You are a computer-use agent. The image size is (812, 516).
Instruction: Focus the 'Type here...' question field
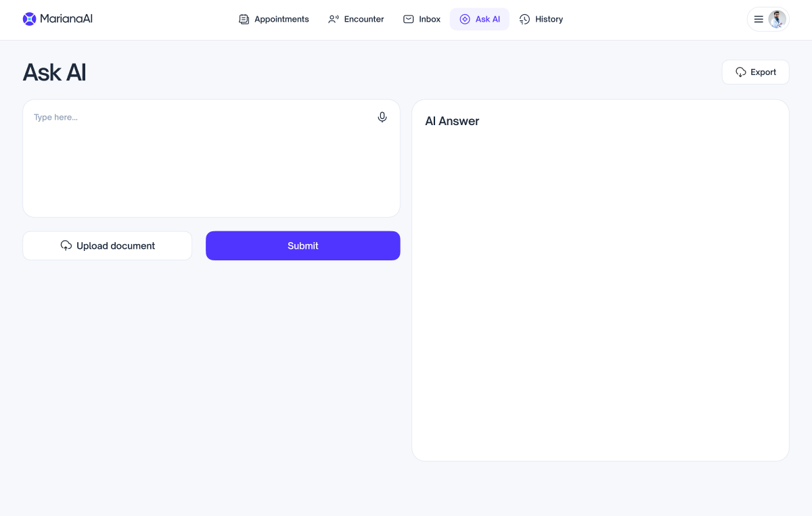click(x=203, y=162)
